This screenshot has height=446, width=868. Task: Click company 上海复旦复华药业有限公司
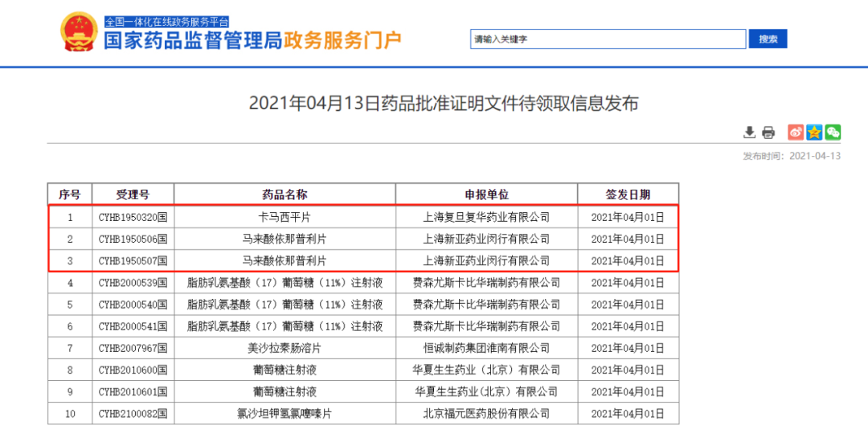(x=486, y=217)
